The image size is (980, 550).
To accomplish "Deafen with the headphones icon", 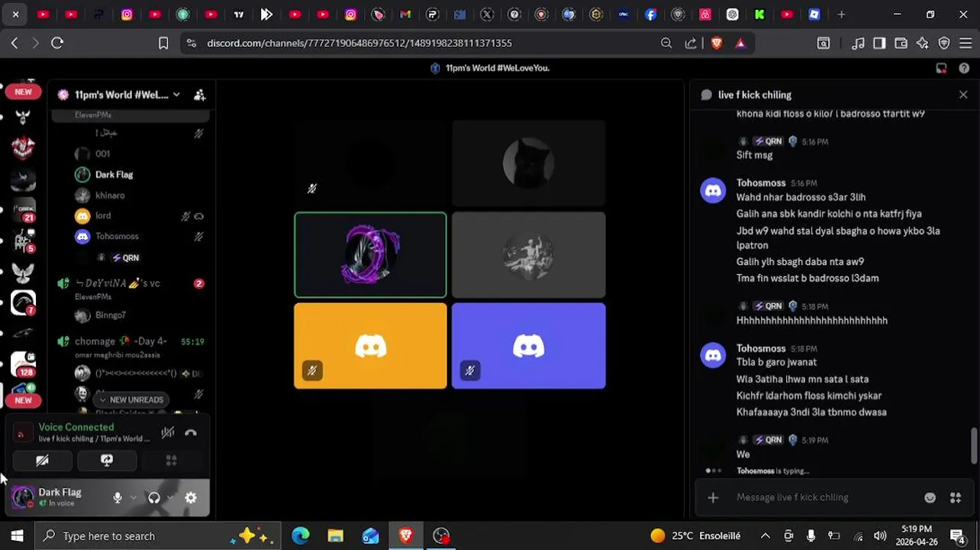I will point(154,497).
